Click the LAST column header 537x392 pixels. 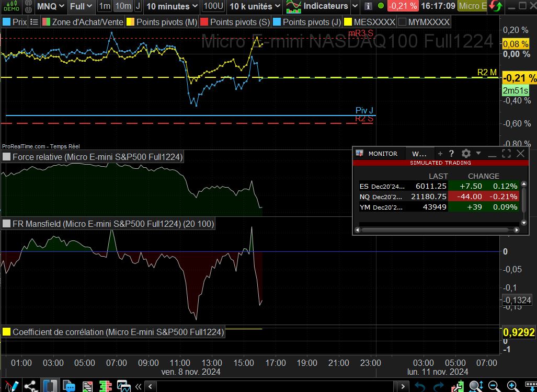point(438,176)
